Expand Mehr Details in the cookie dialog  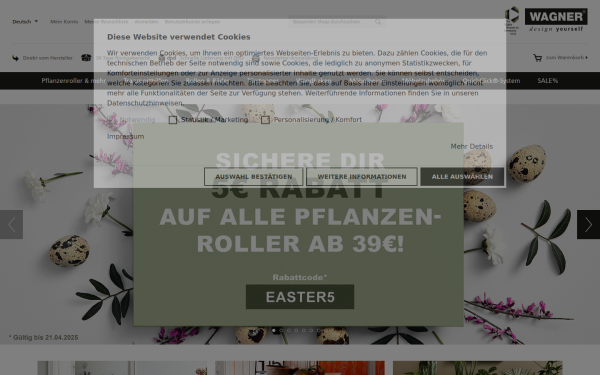pos(471,147)
